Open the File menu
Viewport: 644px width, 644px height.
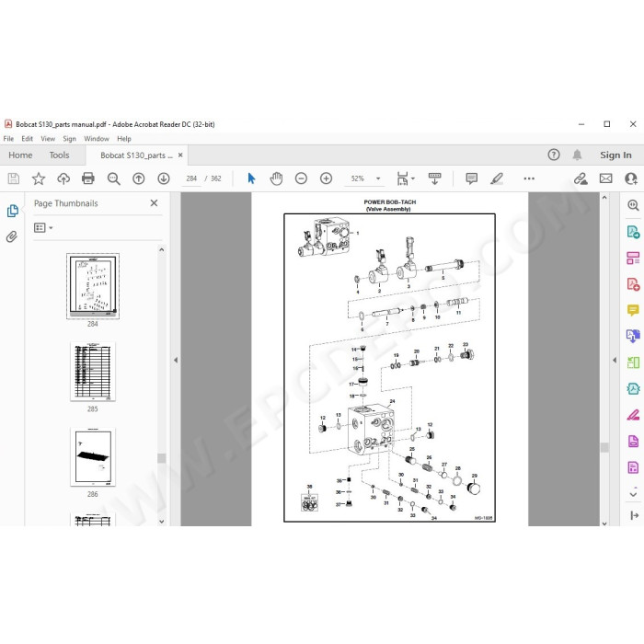tap(8, 139)
